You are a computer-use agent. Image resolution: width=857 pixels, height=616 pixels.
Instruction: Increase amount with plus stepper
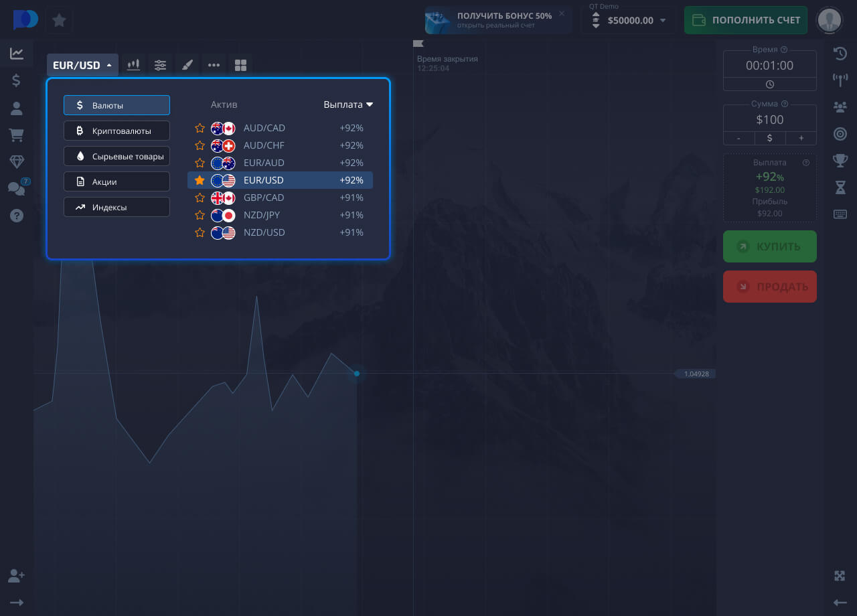pos(801,138)
